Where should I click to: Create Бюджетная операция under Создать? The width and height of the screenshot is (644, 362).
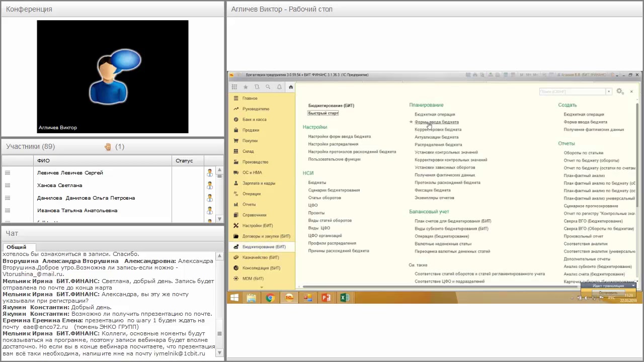584,115
